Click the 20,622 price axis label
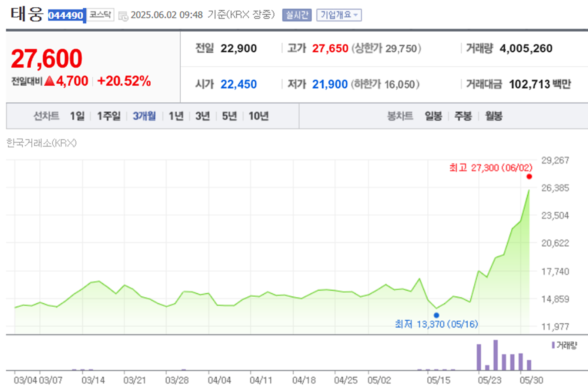This screenshot has height=391, width=588. (555, 243)
